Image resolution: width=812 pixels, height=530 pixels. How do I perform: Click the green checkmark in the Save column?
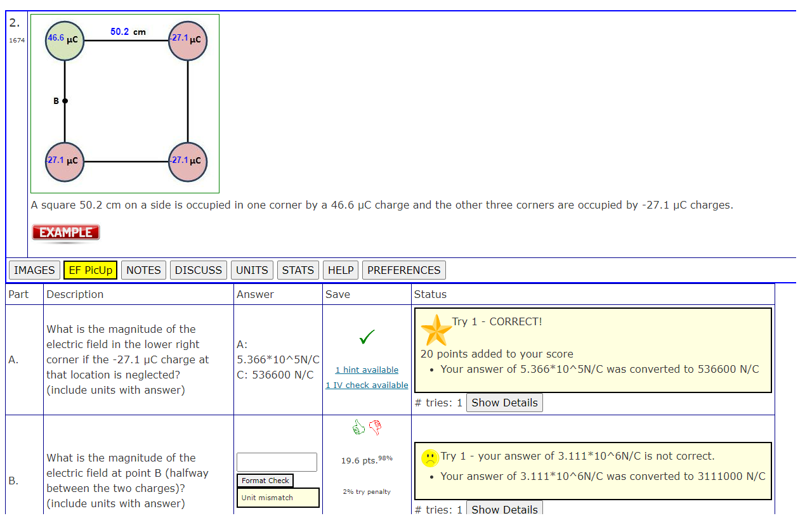(x=367, y=337)
